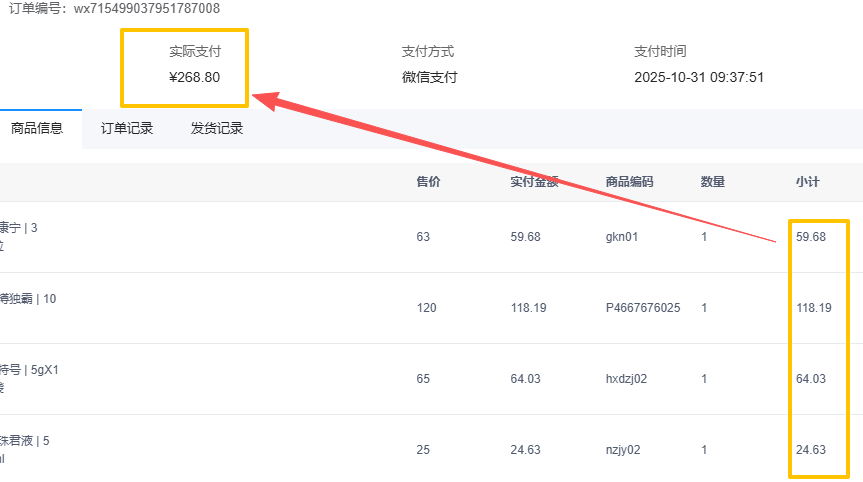Select the 商品信息 tab
The image size is (863, 482).
click(37, 128)
